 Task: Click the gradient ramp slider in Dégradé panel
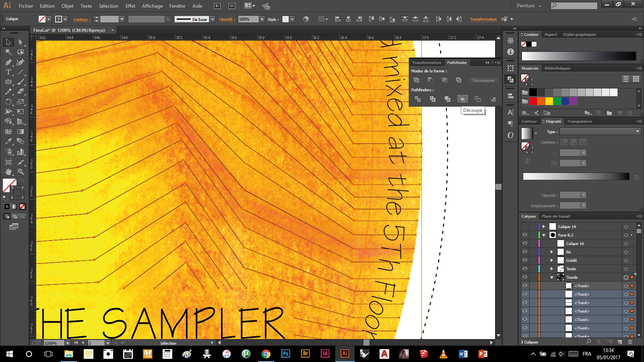(x=576, y=176)
